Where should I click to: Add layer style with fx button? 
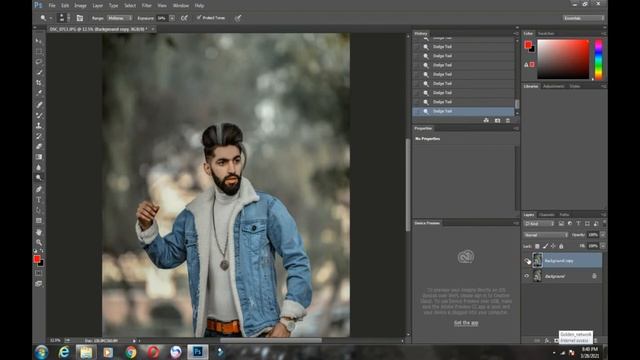(x=547, y=341)
